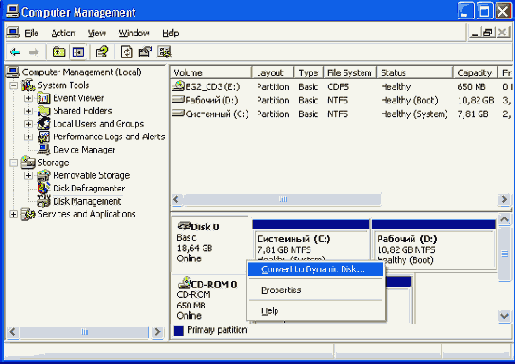Open Disk Management node
Image resolution: width=515 pixels, height=364 pixels.
[87, 202]
